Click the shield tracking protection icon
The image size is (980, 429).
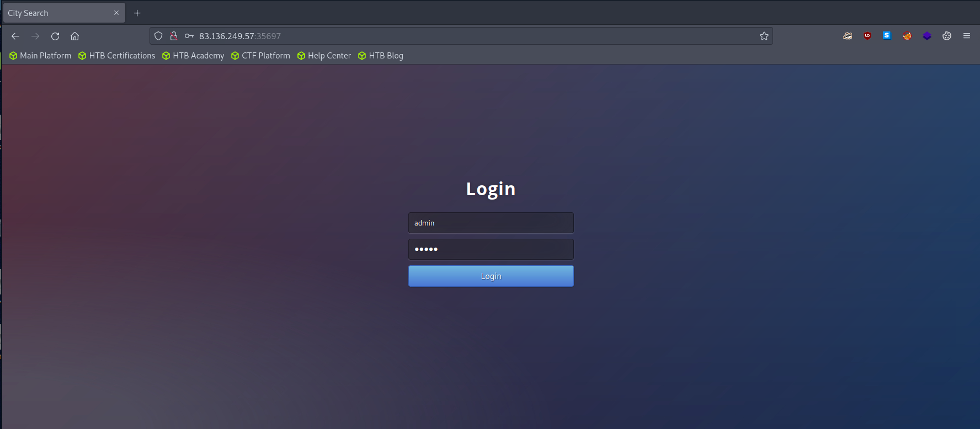point(158,36)
